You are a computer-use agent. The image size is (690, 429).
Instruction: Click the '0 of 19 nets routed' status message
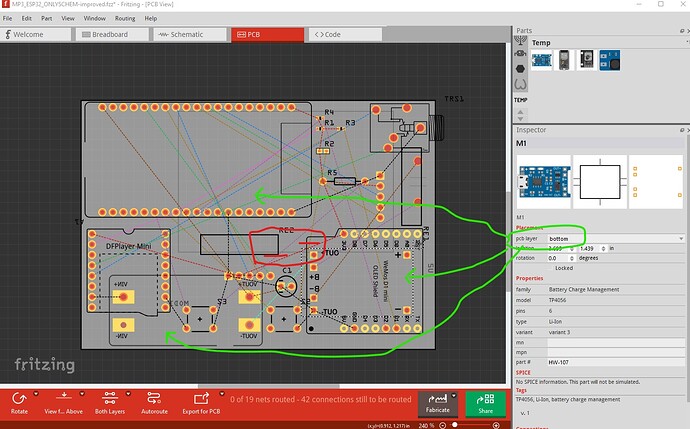click(x=321, y=400)
